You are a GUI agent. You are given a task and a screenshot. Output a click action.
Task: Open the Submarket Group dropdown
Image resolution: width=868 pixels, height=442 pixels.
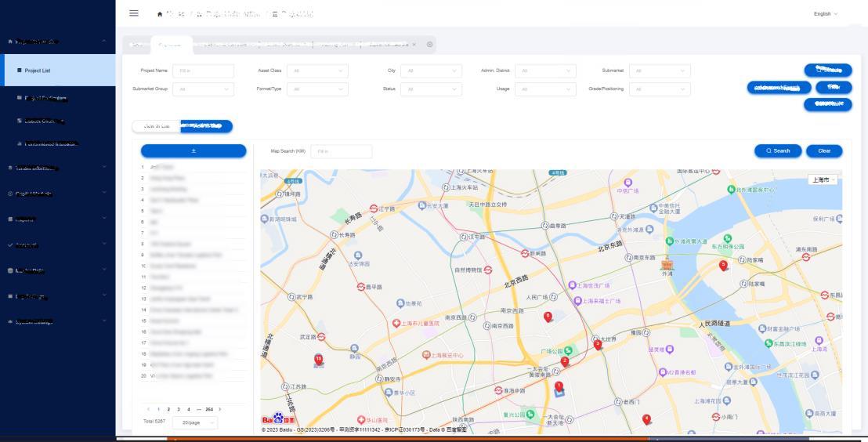203,89
